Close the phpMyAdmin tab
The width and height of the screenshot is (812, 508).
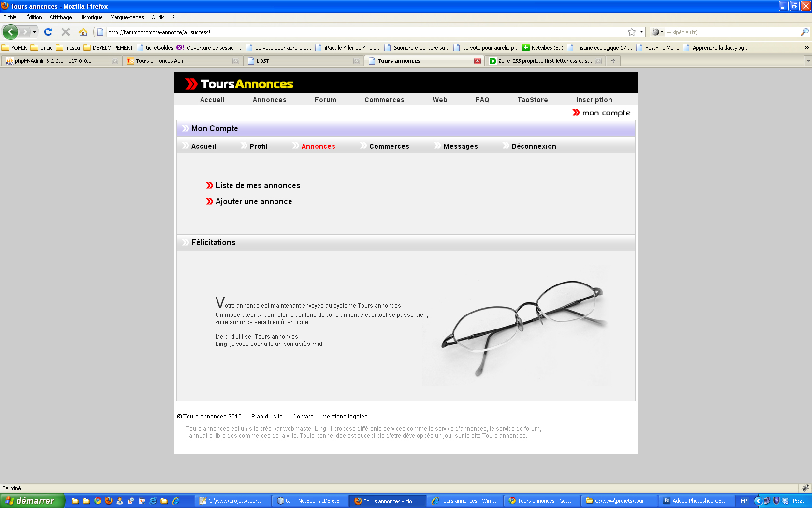[115, 61]
